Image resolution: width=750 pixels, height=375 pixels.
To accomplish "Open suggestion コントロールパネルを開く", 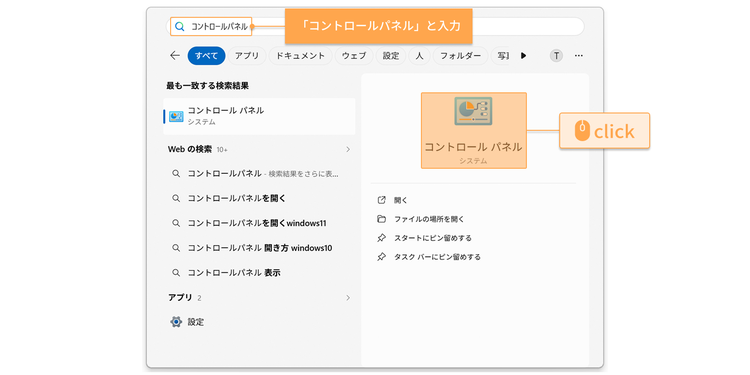I will (x=236, y=198).
